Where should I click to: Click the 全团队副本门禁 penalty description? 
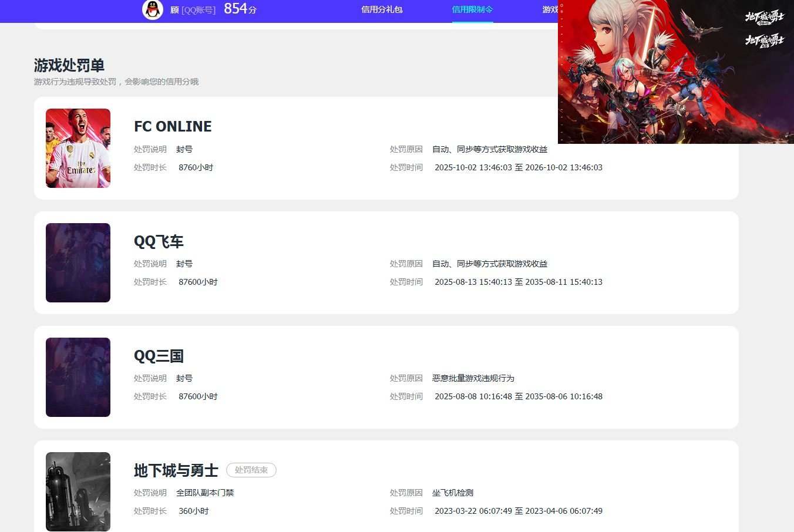click(205, 493)
